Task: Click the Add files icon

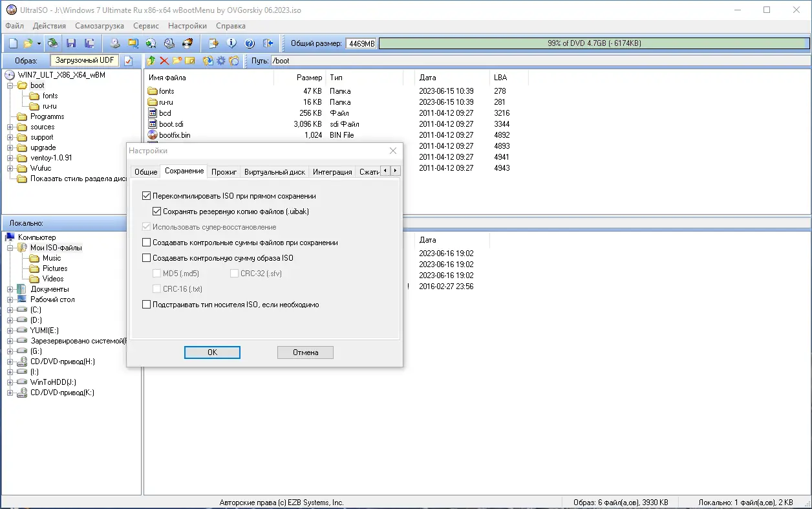Action: (x=208, y=61)
